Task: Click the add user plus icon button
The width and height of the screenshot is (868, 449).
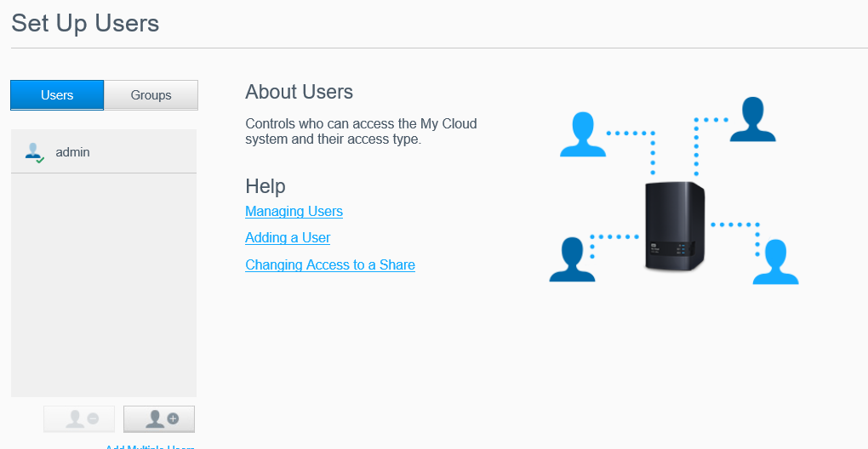Action: tap(159, 418)
